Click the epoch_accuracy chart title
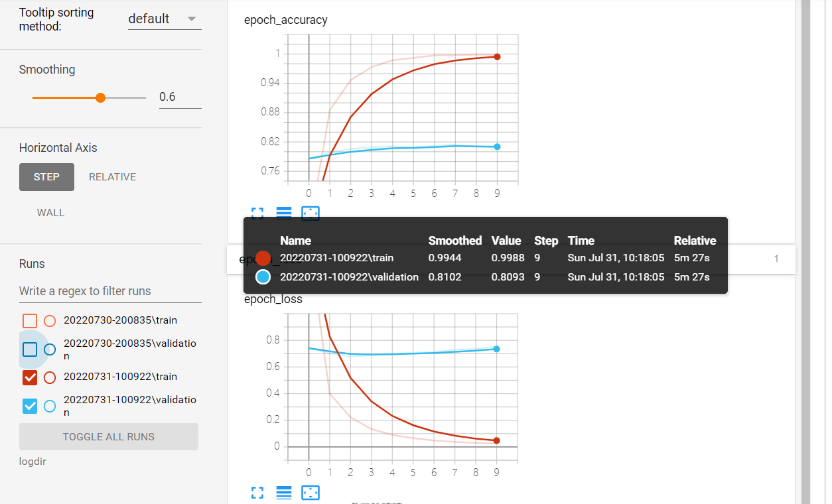832x504 pixels. [x=286, y=20]
